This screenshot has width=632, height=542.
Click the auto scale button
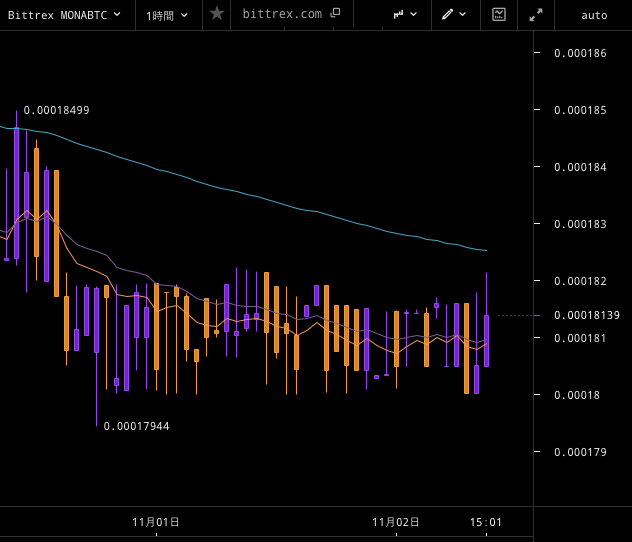coord(594,16)
